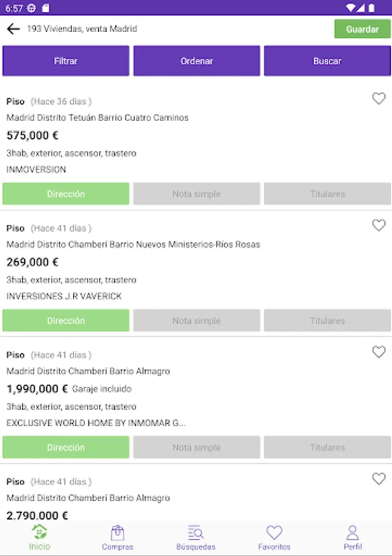Toggle the heart on the last Almagro listing
Screen dimensions: 392x556
coord(378,479)
